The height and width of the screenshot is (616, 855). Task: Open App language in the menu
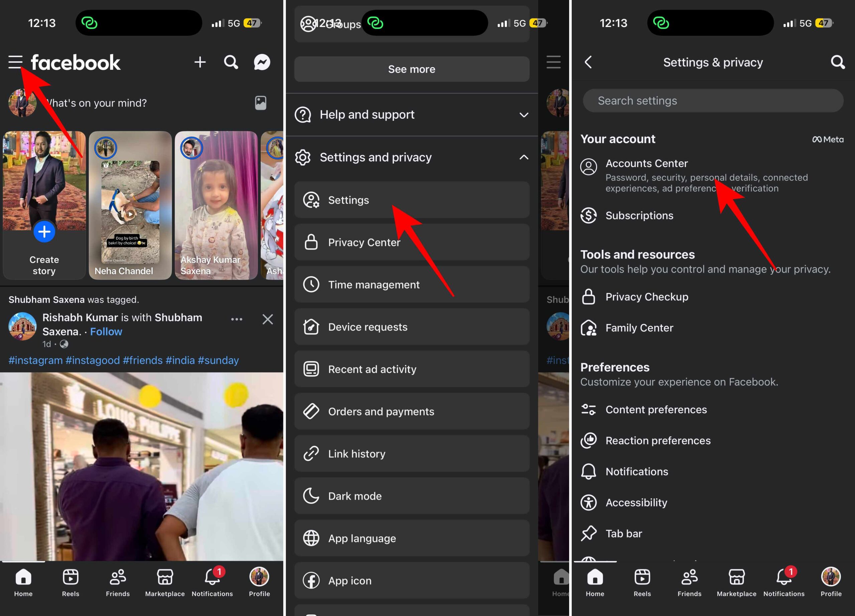pos(412,538)
